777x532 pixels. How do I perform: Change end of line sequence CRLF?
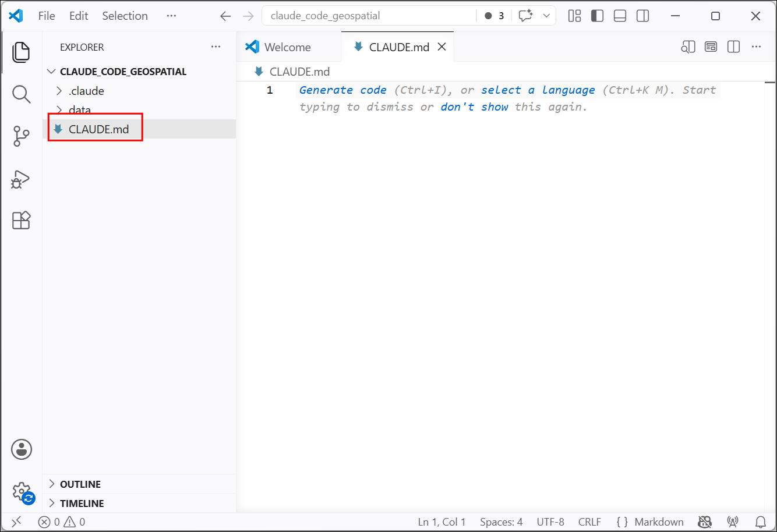589,522
